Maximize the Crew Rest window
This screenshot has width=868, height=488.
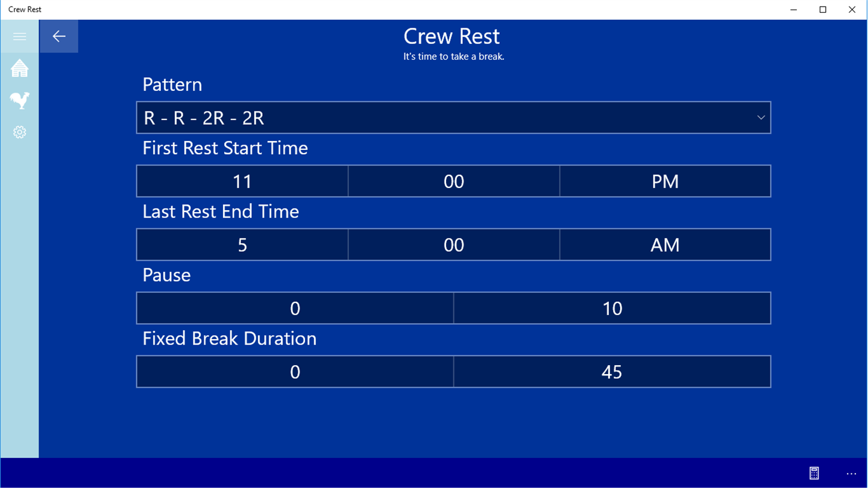(823, 10)
